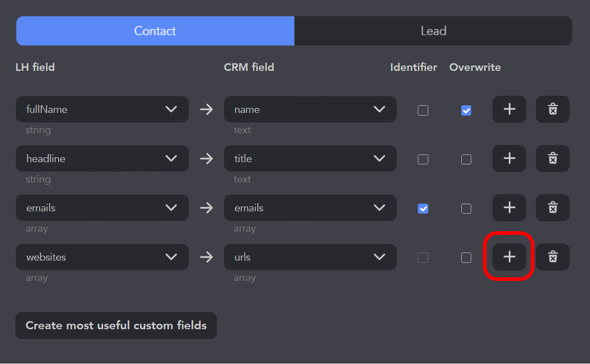590x364 pixels.
Task: Open the fullName LH field dropdown
Action: click(102, 109)
